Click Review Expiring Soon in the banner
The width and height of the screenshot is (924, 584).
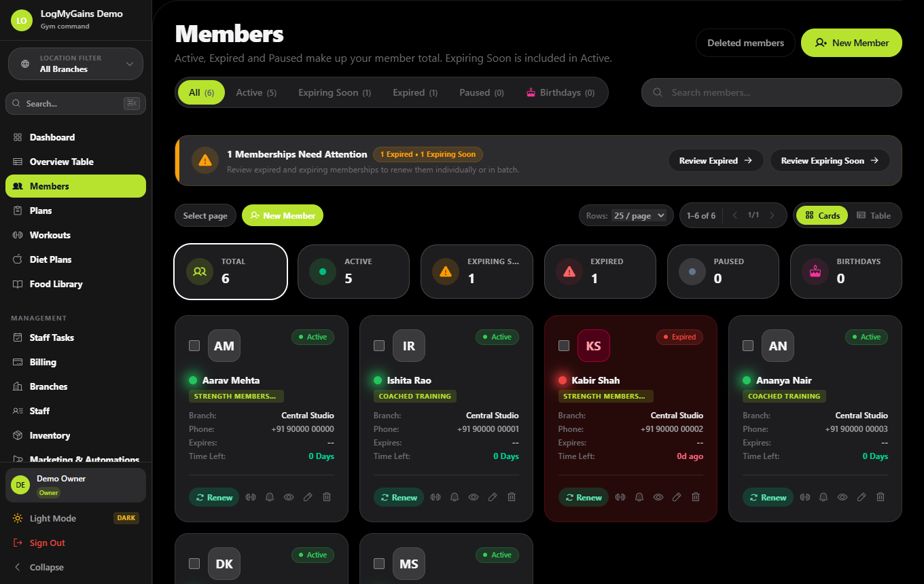[x=830, y=160]
